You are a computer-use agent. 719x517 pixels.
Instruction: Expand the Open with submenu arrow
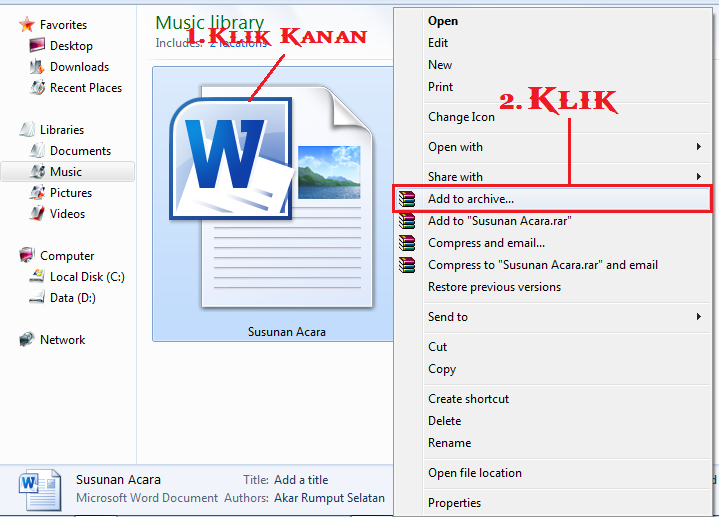point(699,147)
